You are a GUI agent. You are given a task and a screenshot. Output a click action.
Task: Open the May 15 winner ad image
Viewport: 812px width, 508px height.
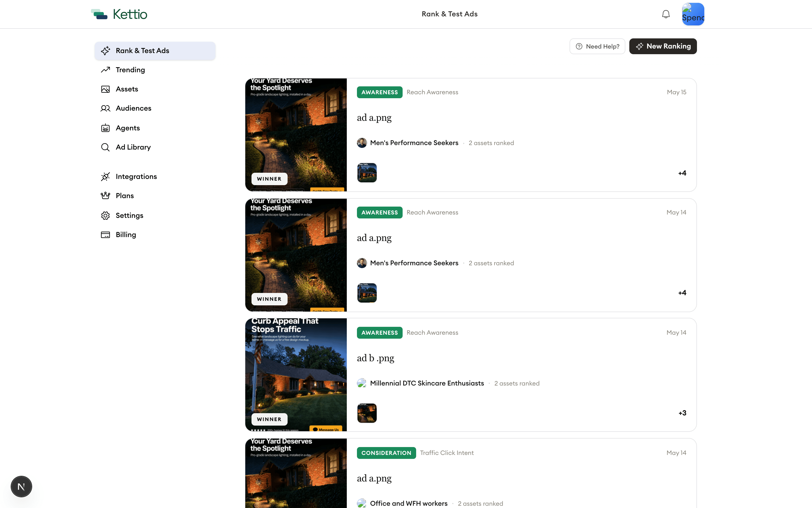pyautogui.click(x=296, y=135)
